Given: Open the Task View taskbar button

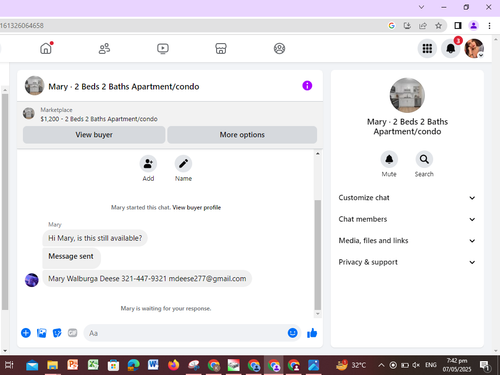Looking at the screenshot, I should click(9, 365).
